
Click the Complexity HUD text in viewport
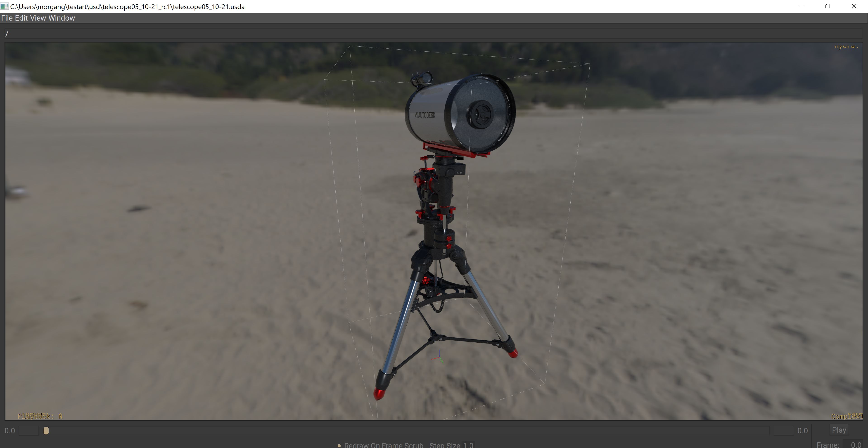(847, 416)
